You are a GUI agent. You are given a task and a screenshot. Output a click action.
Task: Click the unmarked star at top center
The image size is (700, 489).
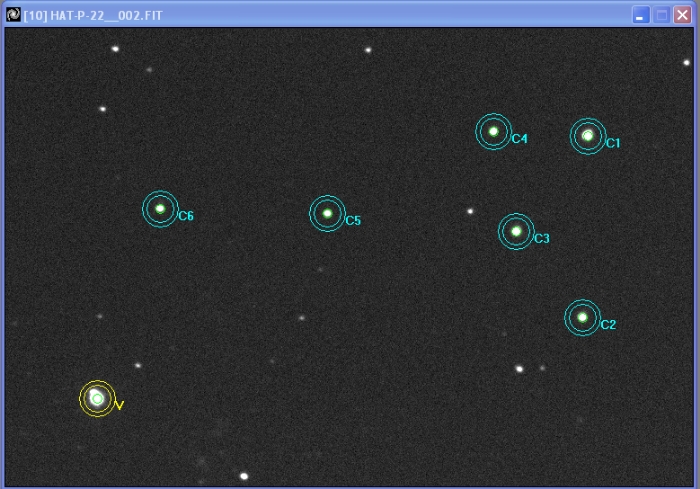click(x=368, y=49)
